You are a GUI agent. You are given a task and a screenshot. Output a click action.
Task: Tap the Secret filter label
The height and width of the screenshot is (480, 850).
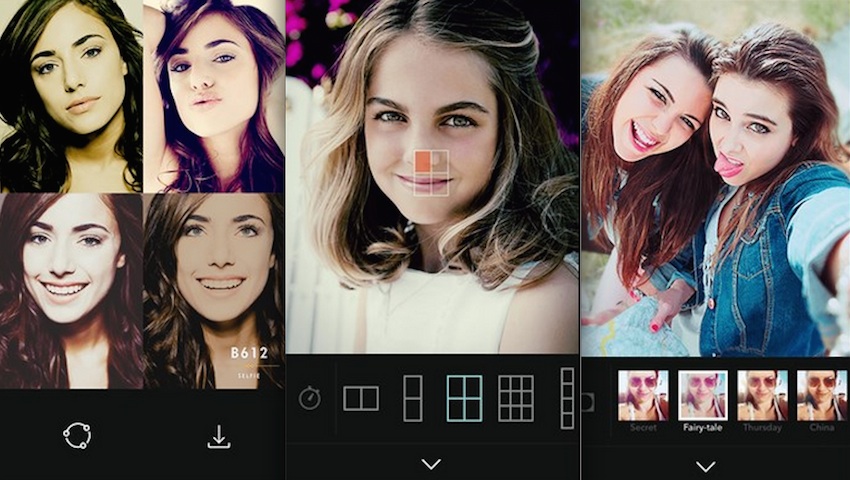coord(643,427)
